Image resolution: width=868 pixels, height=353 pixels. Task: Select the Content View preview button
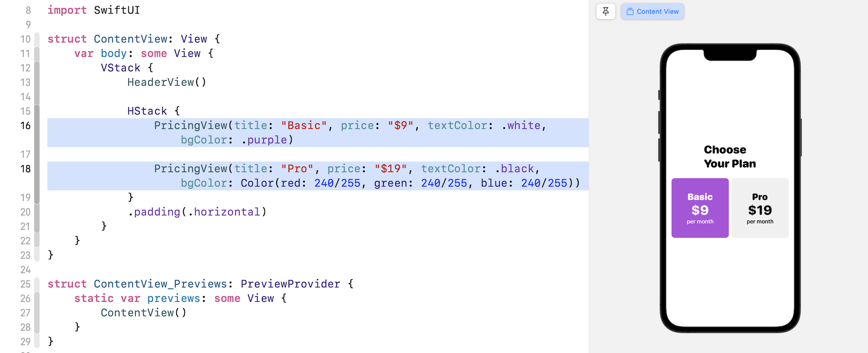[652, 11]
